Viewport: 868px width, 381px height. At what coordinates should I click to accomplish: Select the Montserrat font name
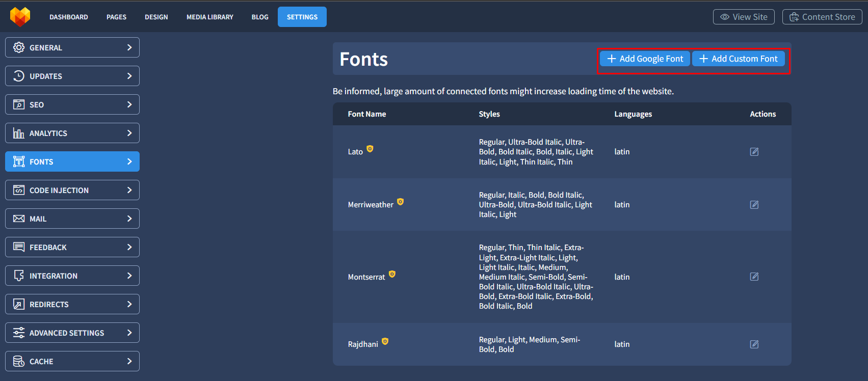click(366, 277)
